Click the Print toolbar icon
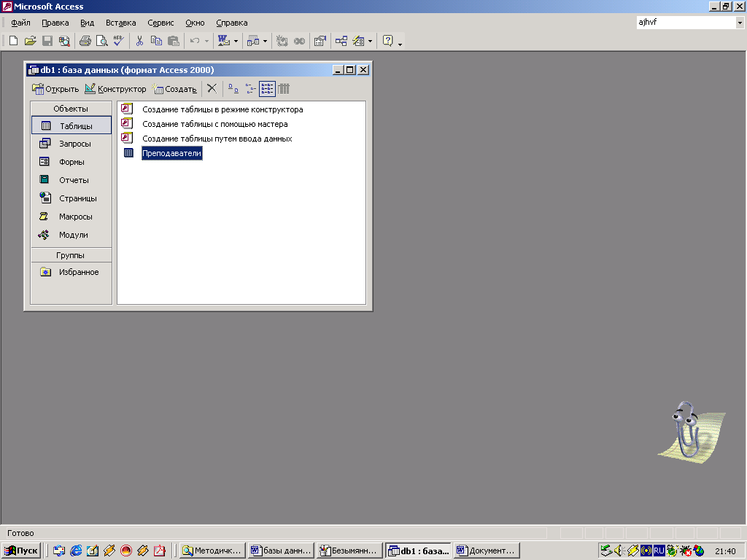 85,41
